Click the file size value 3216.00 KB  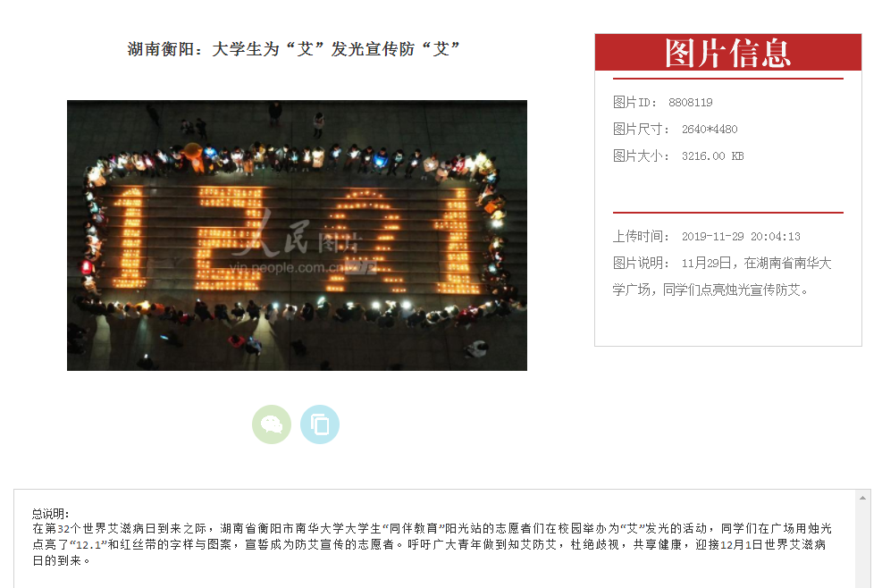713,156
